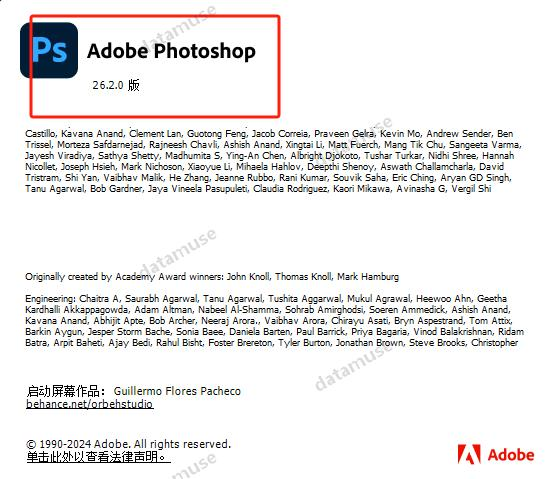Click the blue Ps Photoshop logo icon
560x479 pixels.
[x=49, y=50]
